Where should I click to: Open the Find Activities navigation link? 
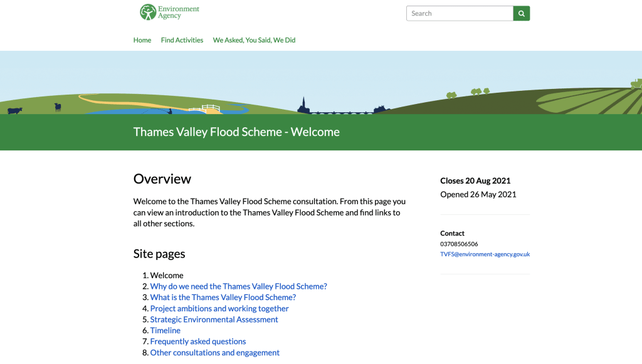182,40
